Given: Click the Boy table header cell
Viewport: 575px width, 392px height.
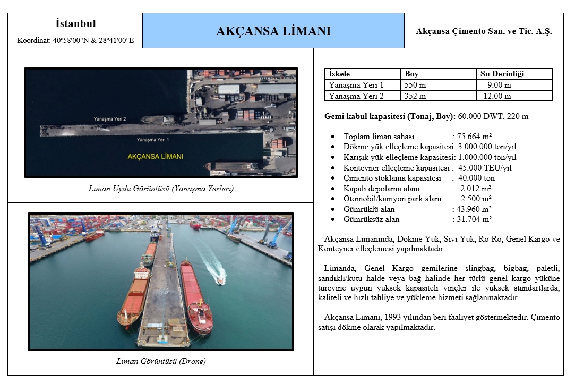Looking at the screenshot, I should click(438, 74).
